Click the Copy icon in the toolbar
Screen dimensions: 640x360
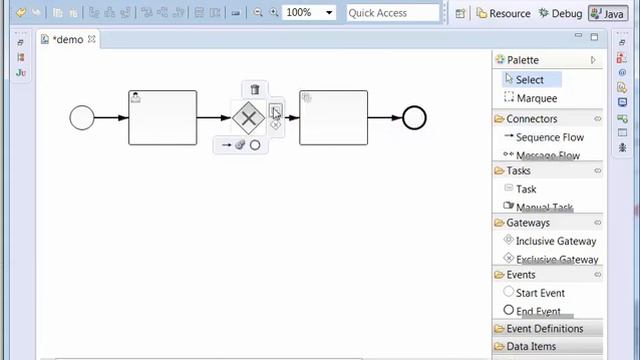[58, 13]
